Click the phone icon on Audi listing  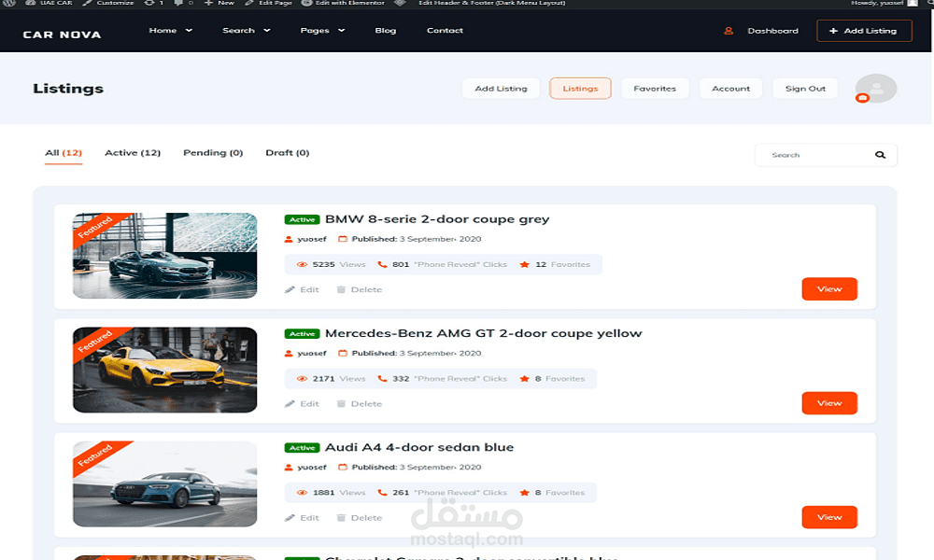point(382,493)
